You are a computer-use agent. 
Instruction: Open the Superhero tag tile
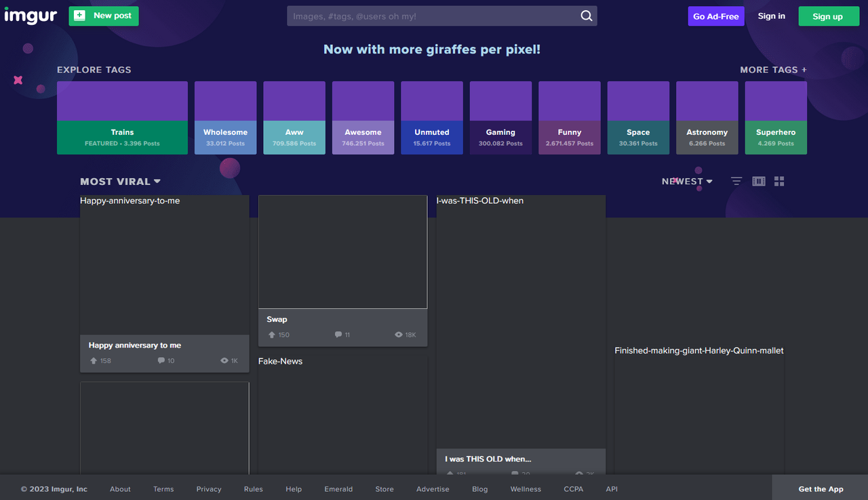(x=776, y=118)
